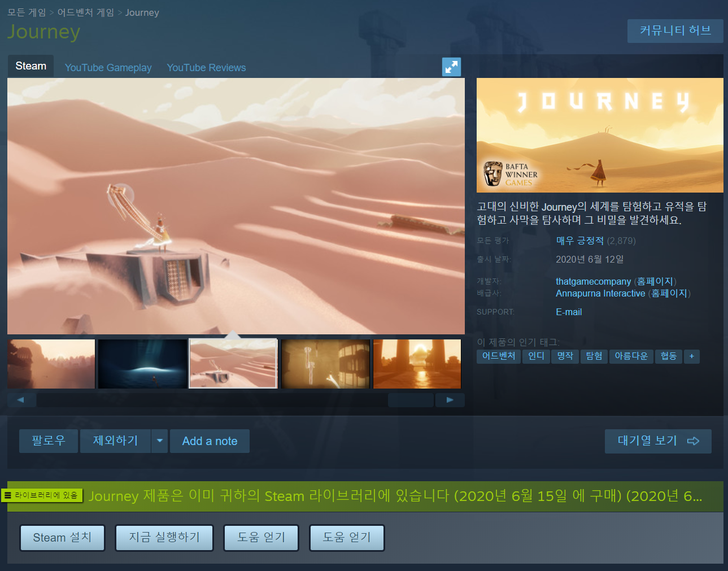Viewport: 728px width, 571px height.
Task: Open Annapurna Interactive publisher link
Action: coord(600,293)
